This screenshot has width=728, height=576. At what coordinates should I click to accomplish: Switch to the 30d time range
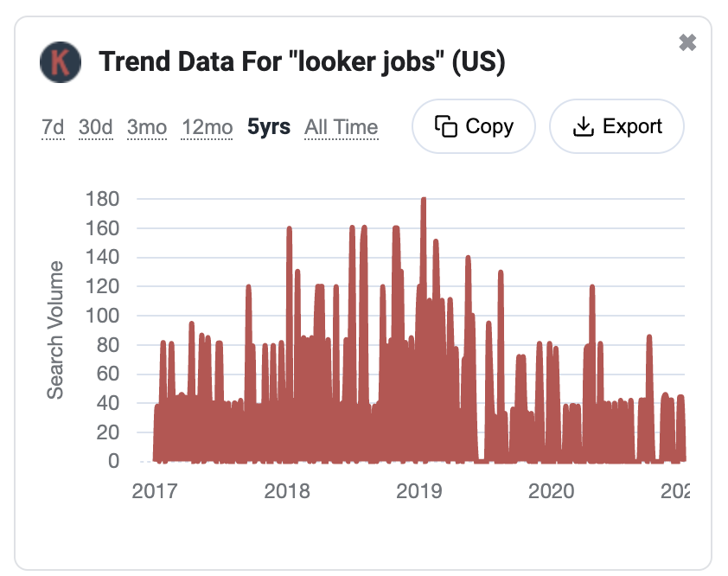pyautogui.click(x=95, y=126)
